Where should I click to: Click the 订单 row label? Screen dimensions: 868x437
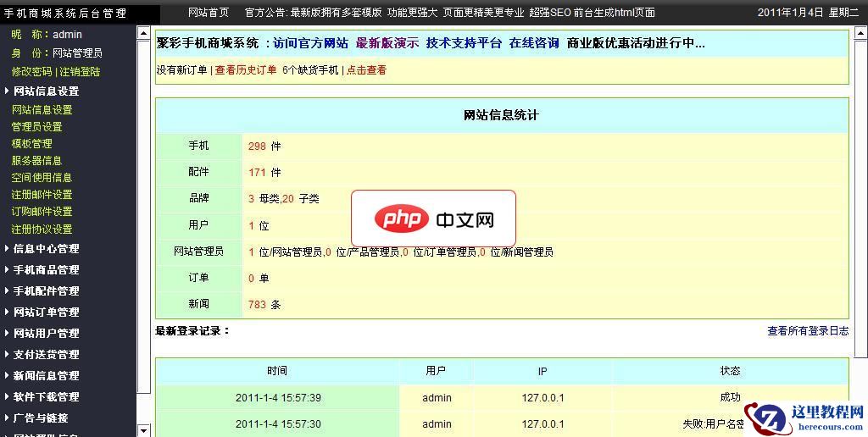tap(198, 278)
